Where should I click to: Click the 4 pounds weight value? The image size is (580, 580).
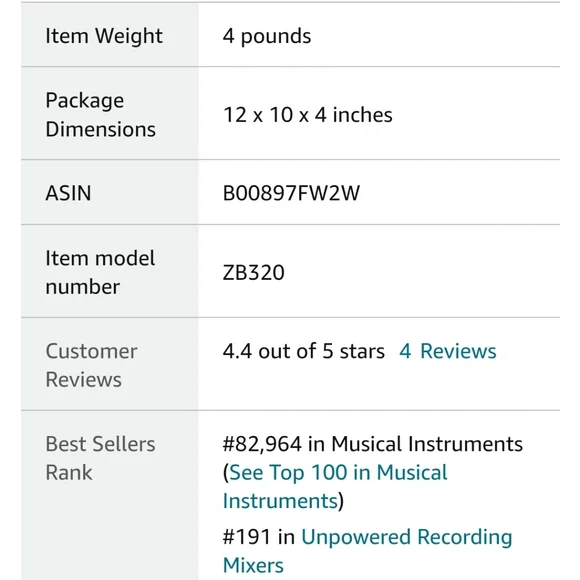coord(267,36)
